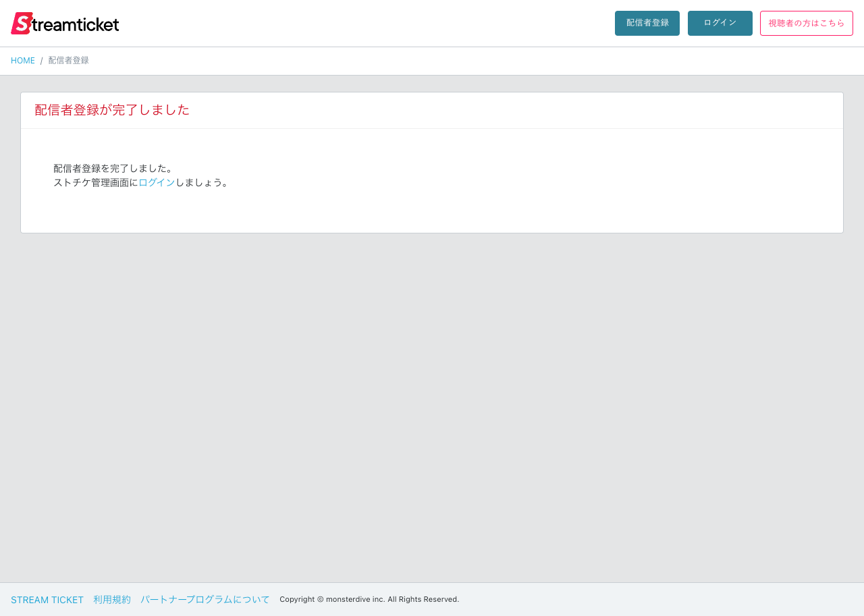Click the Streamticket logo
Viewport: 864px width, 616px height.
65,23
